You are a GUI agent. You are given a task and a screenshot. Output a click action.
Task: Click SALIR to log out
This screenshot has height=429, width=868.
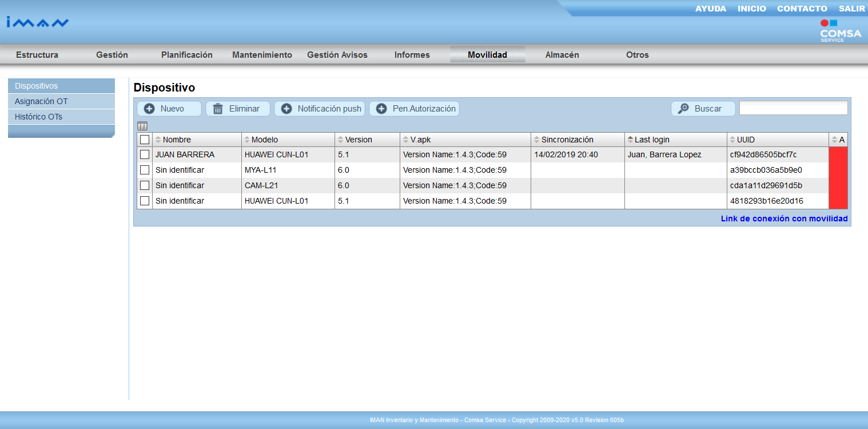tap(851, 9)
